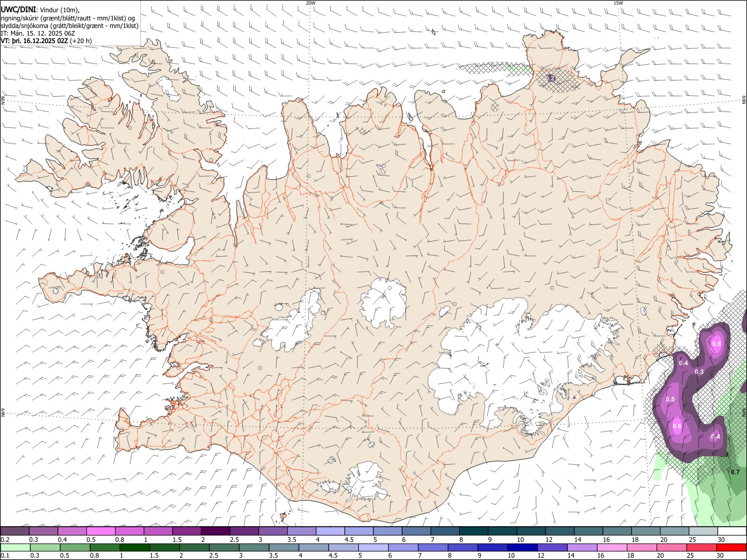Click the '(+20 h)' forecast offset text

81,41
